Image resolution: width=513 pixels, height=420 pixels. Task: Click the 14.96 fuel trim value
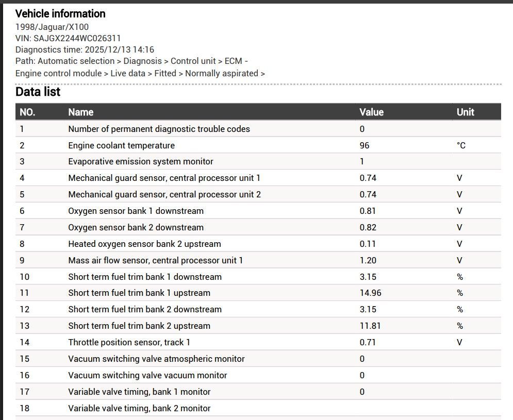[x=371, y=293]
